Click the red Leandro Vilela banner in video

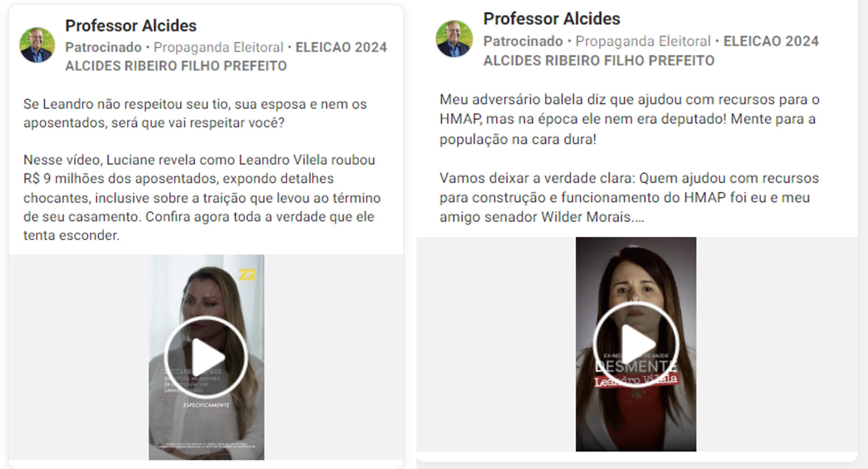pyautogui.click(x=636, y=379)
